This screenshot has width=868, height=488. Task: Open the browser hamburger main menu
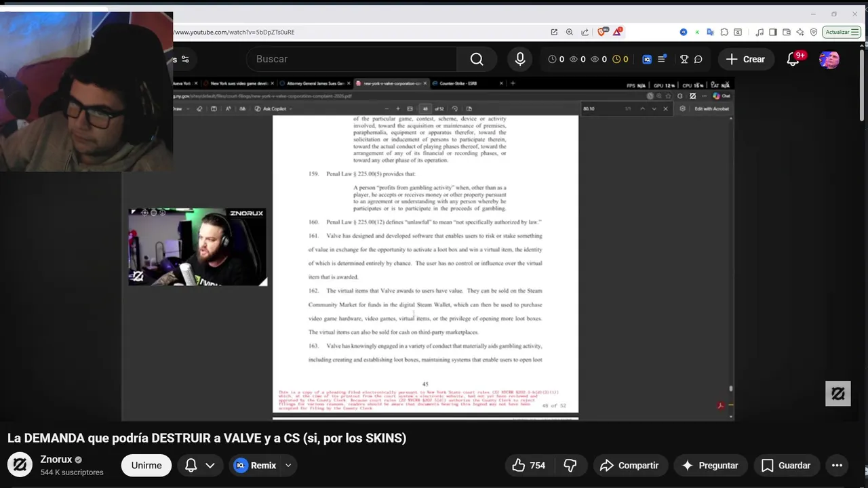pyautogui.click(x=856, y=32)
